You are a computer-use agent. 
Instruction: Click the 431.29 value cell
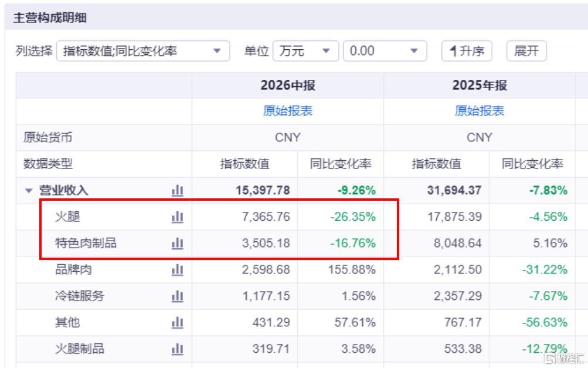tap(271, 322)
